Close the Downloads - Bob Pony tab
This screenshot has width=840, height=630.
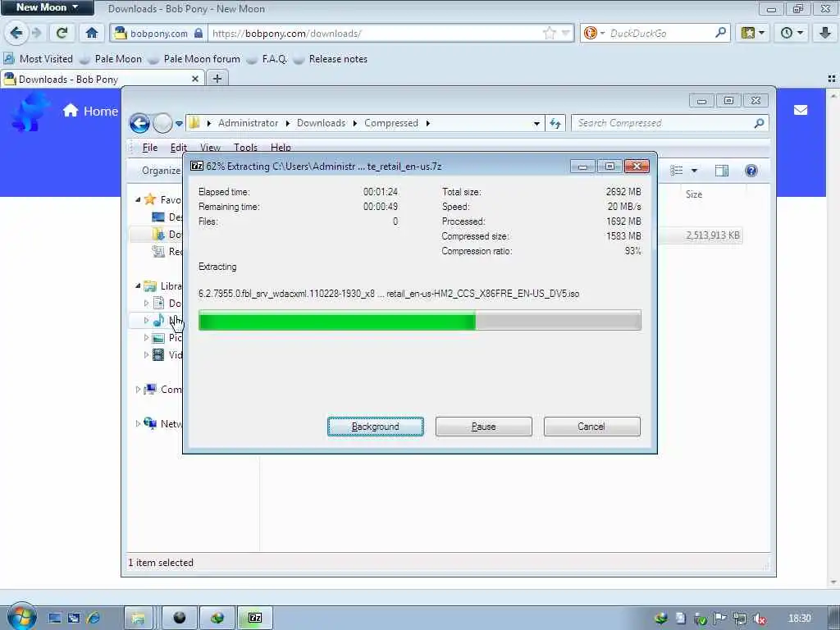point(195,79)
